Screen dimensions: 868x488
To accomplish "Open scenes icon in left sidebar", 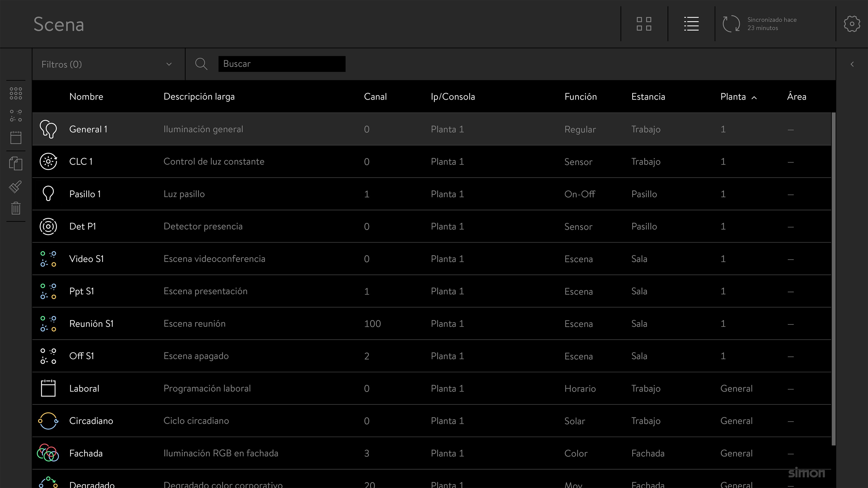I will (x=16, y=116).
